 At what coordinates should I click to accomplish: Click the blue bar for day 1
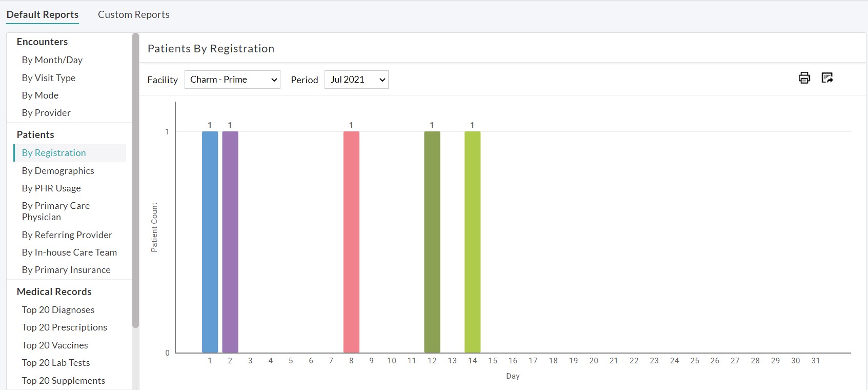[210, 241]
